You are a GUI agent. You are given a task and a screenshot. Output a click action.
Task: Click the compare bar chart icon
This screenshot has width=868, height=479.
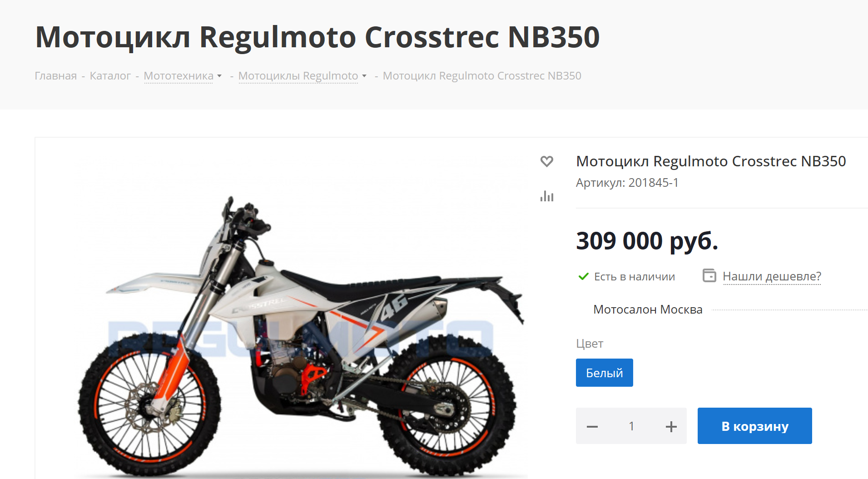(547, 196)
